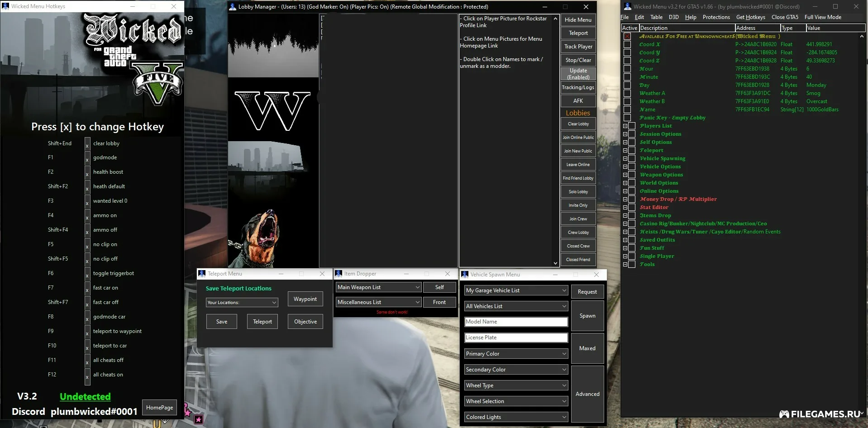The width and height of the screenshot is (868, 428).
Task: Open the File menu
Action: pyautogui.click(x=625, y=17)
